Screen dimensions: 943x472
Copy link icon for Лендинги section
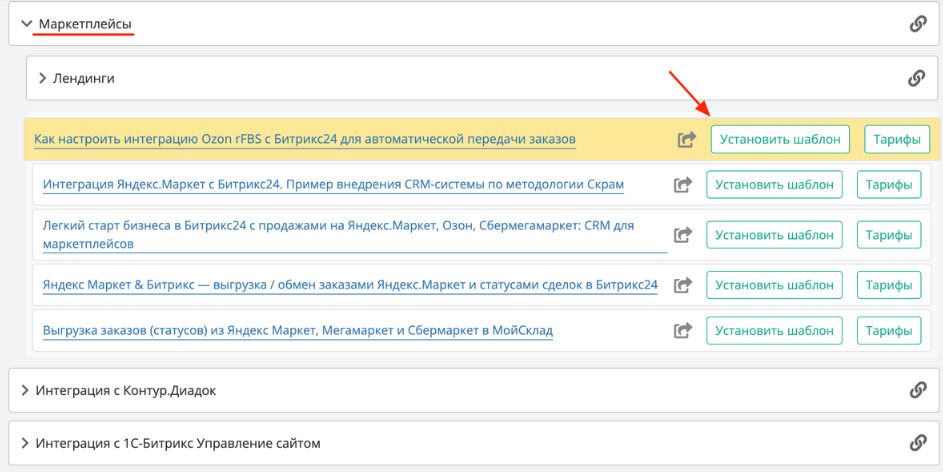tap(915, 78)
